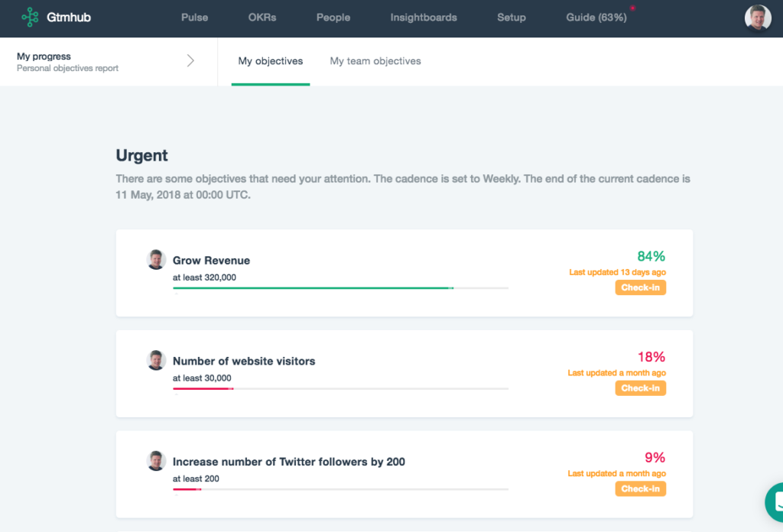This screenshot has width=783, height=532.
Task: Click 'at least 30,000' target text
Action: pos(202,378)
